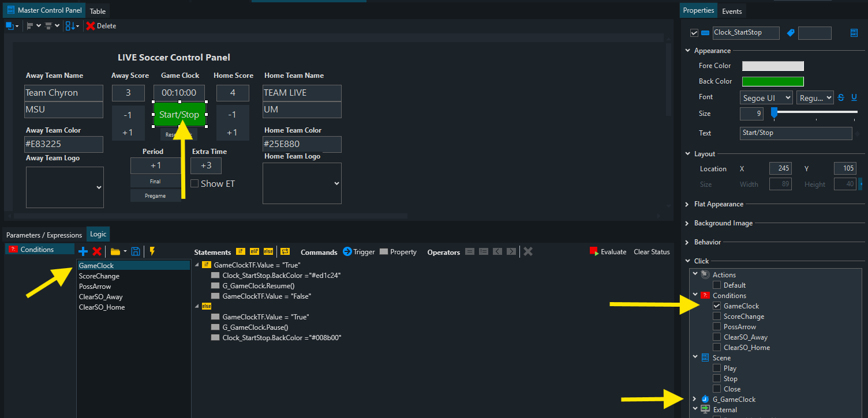This screenshot has width=868, height=418.
Task: Check the Show ET checkbox
Action: 194,183
